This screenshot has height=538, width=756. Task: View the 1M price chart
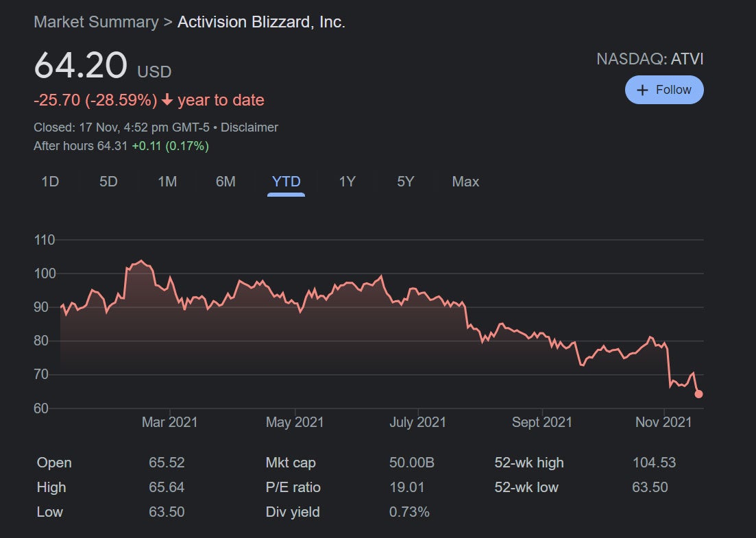pyautogui.click(x=167, y=182)
